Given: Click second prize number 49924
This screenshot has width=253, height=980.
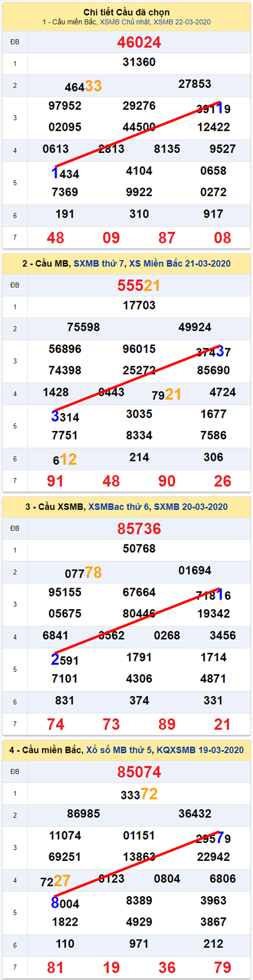Looking at the screenshot, I should 195,327.
